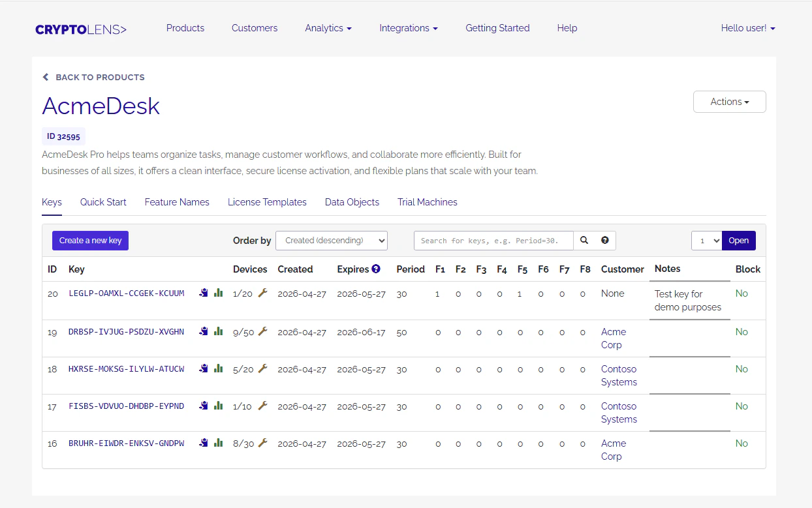
Task: Toggle F8 value for key HXRSE-MOKSG-ILYLW-ATUCW
Action: (582, 369)
